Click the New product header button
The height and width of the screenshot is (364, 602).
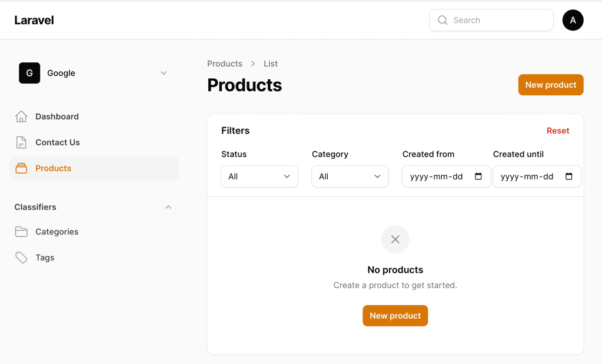(x=550, y=85)
